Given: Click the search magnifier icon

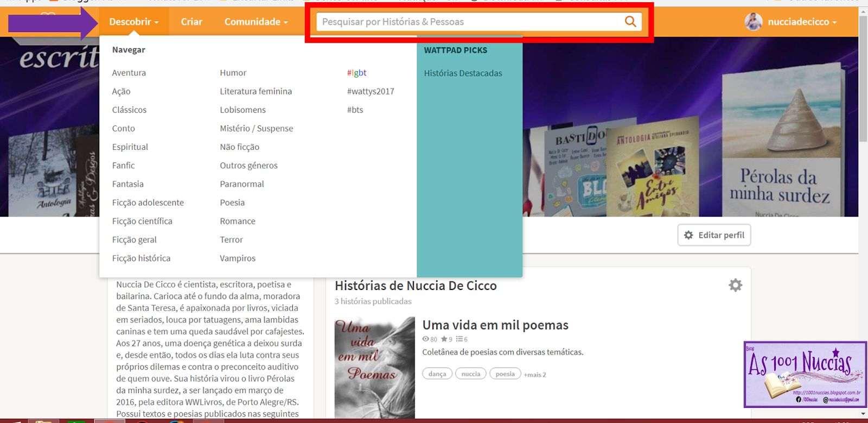Looking at the screenshot, I should (x=630, y=22).
